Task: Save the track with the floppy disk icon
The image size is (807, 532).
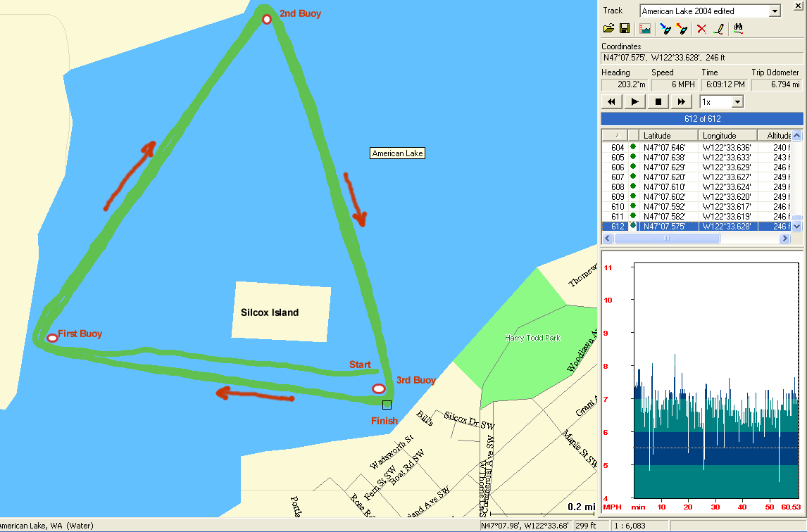Action: pyautogui.click(x=624, y=29)
